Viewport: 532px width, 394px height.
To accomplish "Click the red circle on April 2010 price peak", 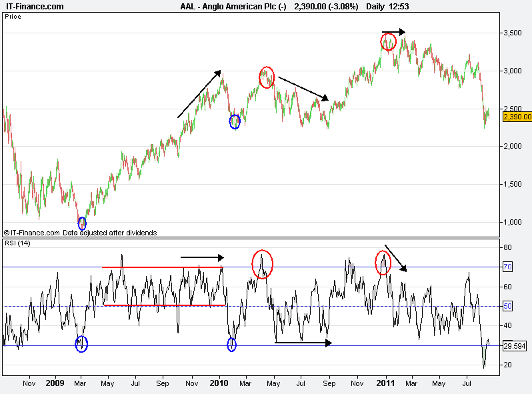I will click(267, 77).
